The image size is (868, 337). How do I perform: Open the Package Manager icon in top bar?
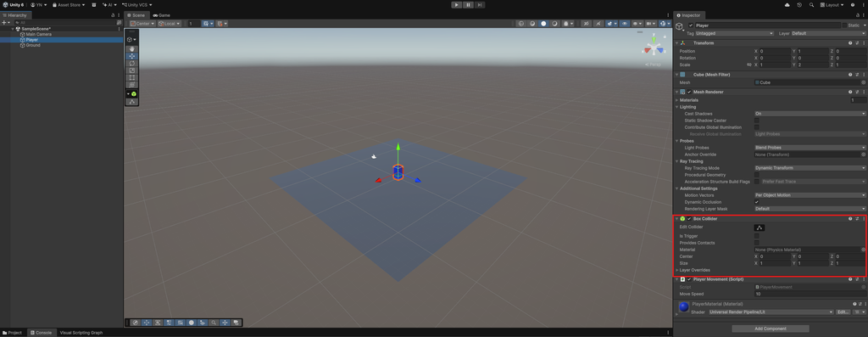[93, 4]
